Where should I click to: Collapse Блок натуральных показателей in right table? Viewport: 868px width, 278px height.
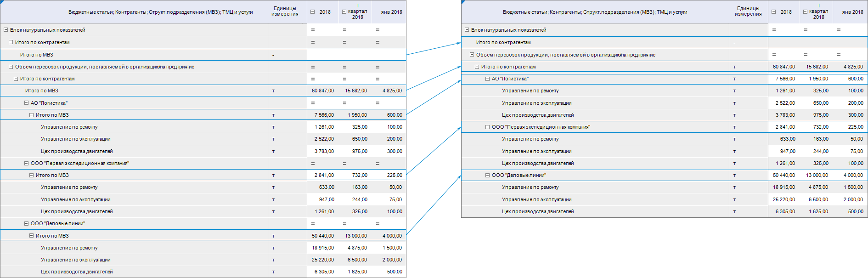click(x=467, y=30)
